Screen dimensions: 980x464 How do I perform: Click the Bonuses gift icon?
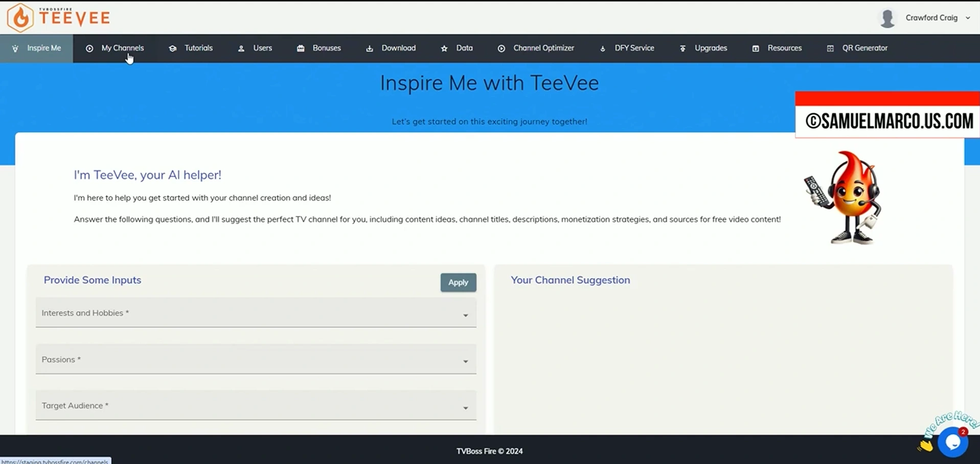pos(301,49)
